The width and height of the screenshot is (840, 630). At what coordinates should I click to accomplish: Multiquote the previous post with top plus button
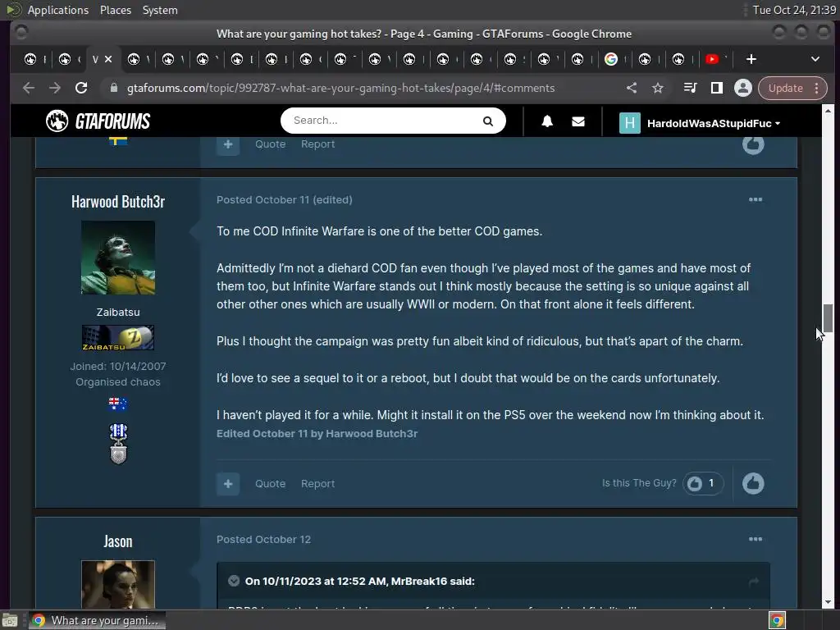[x=228, y=144]
